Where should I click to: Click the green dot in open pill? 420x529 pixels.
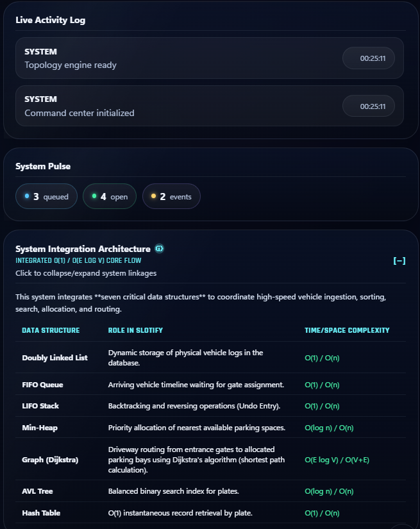pyautogui.click(x=94, y=196)
